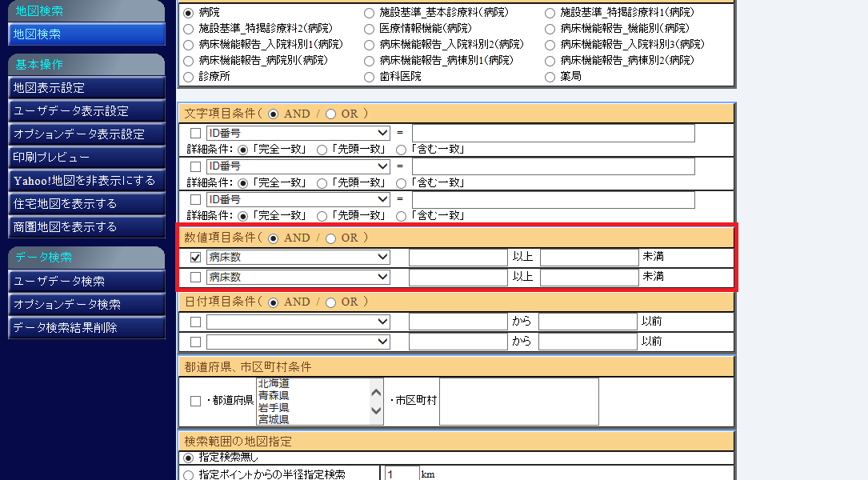This screenshot has height=480, width=868.
Task: Tick the 都道府県 checkbox
Action: (x=195, y=401)
